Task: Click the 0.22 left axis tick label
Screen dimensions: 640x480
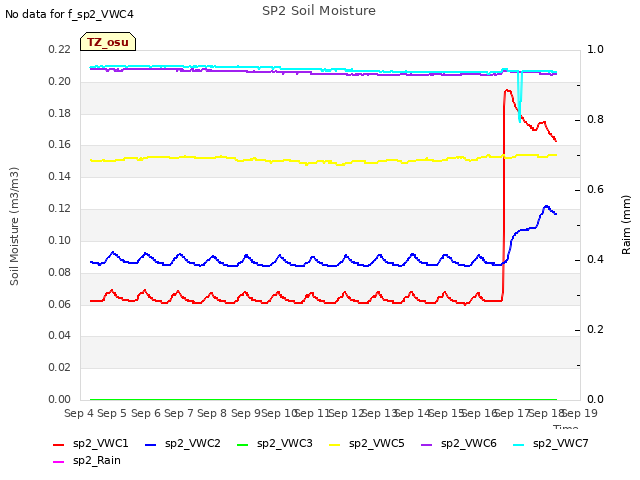Action: [x=60, y=50]
